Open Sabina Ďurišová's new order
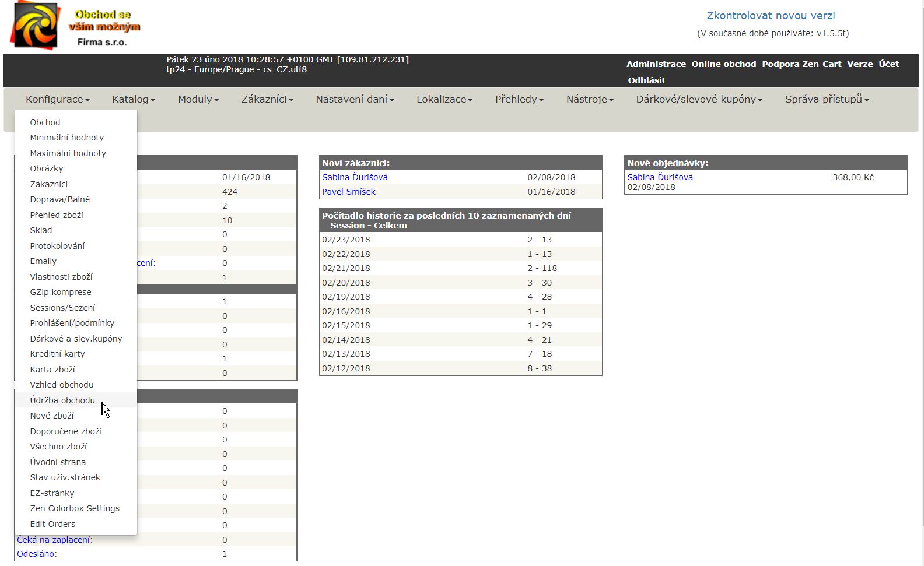This screenshot has width=924, height=566. click(660, 177)
